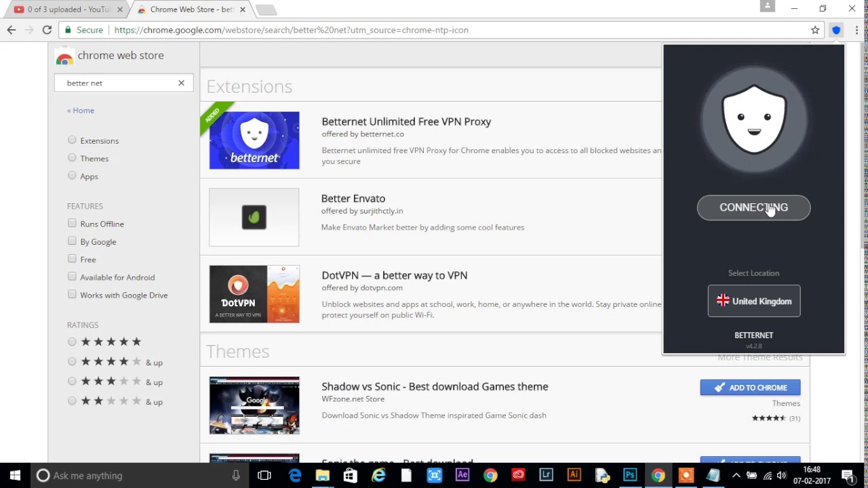868x488 pixels.
Task: Click the page vertical scrollbar
Action: [864, 146]
